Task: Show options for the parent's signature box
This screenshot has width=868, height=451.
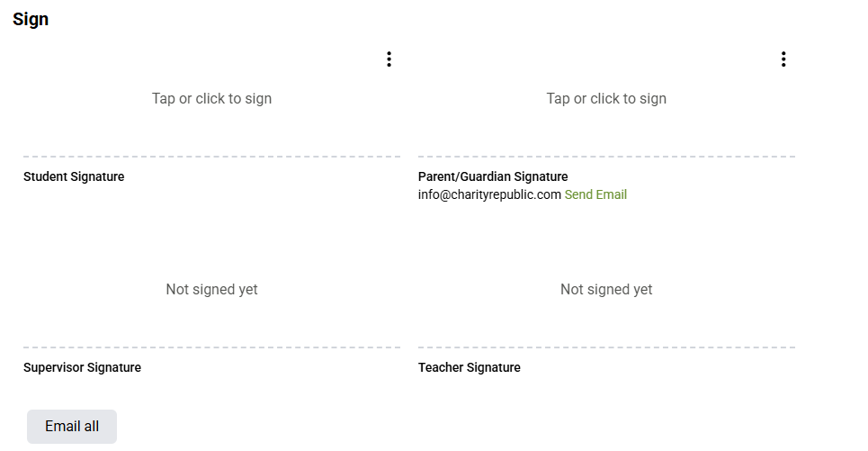Action: [x=783, y=59]
